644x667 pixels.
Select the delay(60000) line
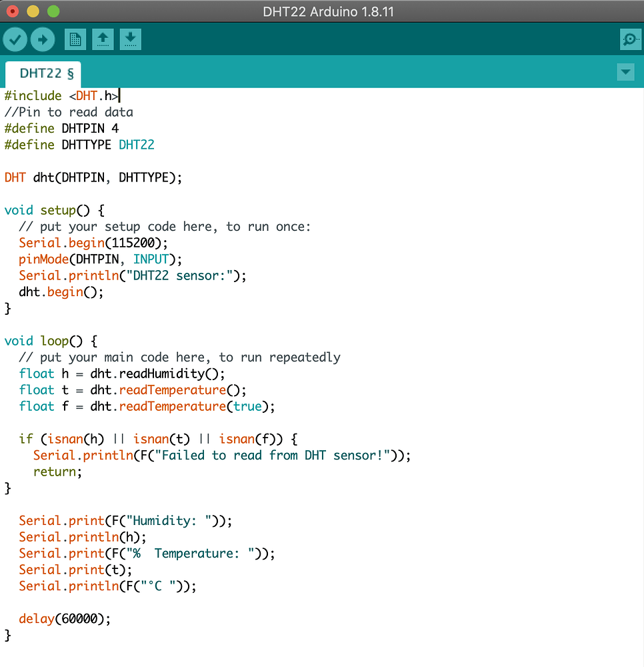[x=63, y=618]
